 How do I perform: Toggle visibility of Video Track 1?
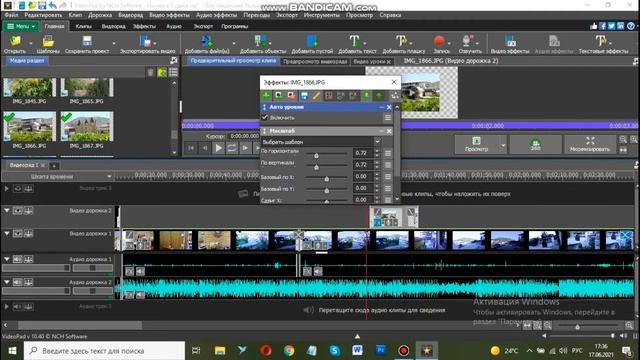click(18, 233)
